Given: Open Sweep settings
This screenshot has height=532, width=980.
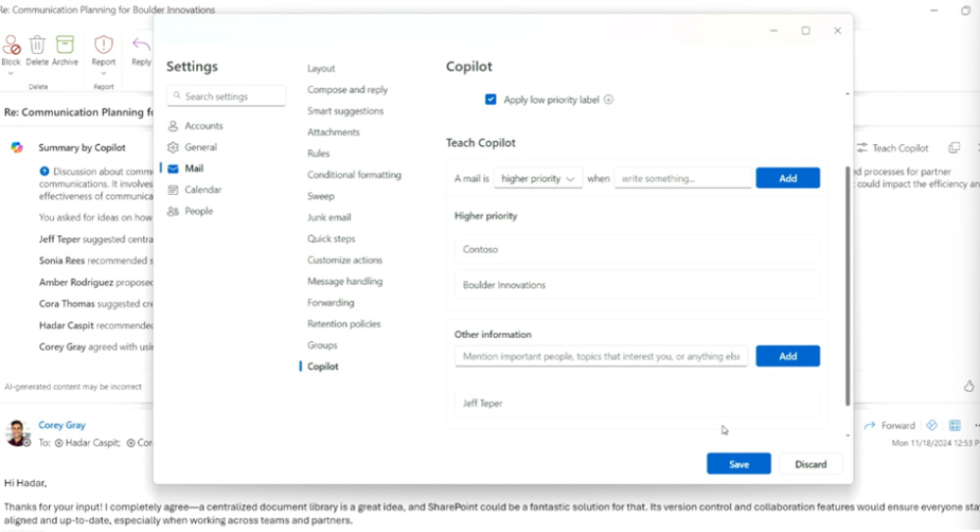Looking at the screenshot, I should pyautogui.click(x=320, y=196).
